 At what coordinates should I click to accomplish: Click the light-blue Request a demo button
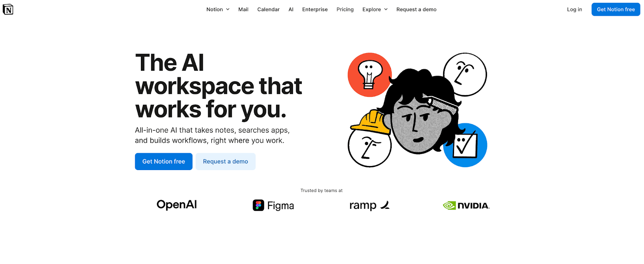tap(225, 161)
